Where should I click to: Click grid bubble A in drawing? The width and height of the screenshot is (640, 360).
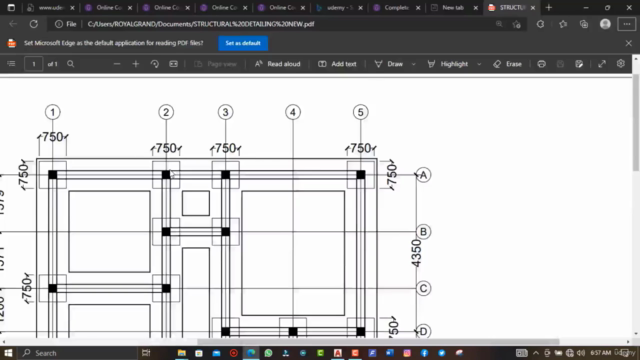[423, 175]
